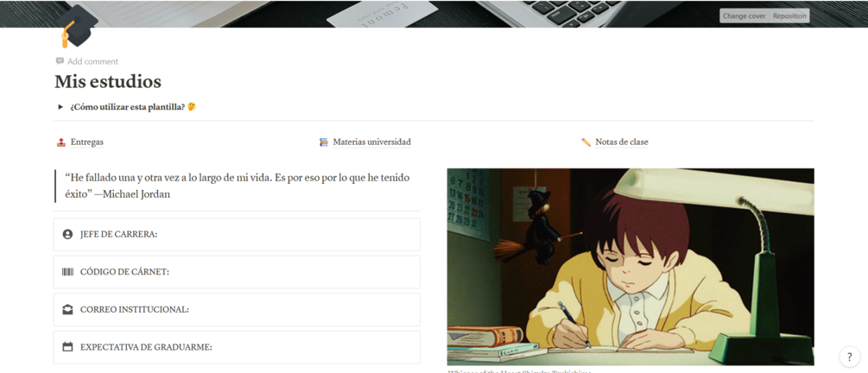Click Add comment
This screenshot has width=868, height=373.
click(x=87, y=61)
